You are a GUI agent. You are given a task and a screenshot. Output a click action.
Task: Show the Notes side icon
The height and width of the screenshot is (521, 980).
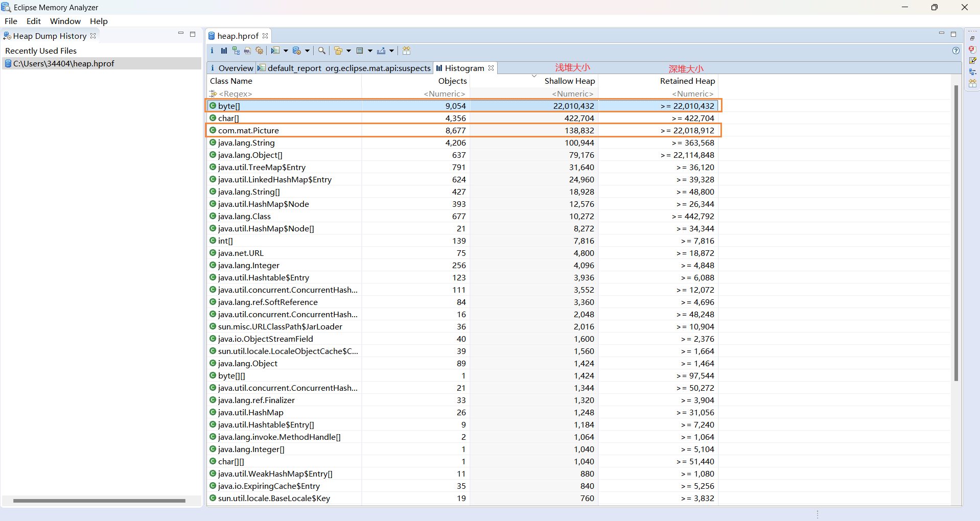pos(972,61)
